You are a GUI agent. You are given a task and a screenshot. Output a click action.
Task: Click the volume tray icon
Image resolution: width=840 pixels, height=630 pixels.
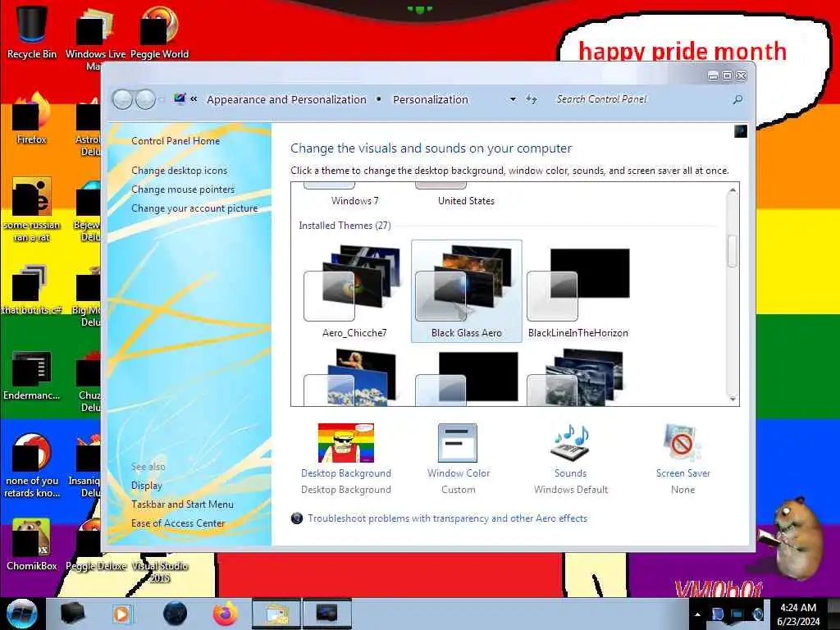pyautogui.click(x=757, y=614)
